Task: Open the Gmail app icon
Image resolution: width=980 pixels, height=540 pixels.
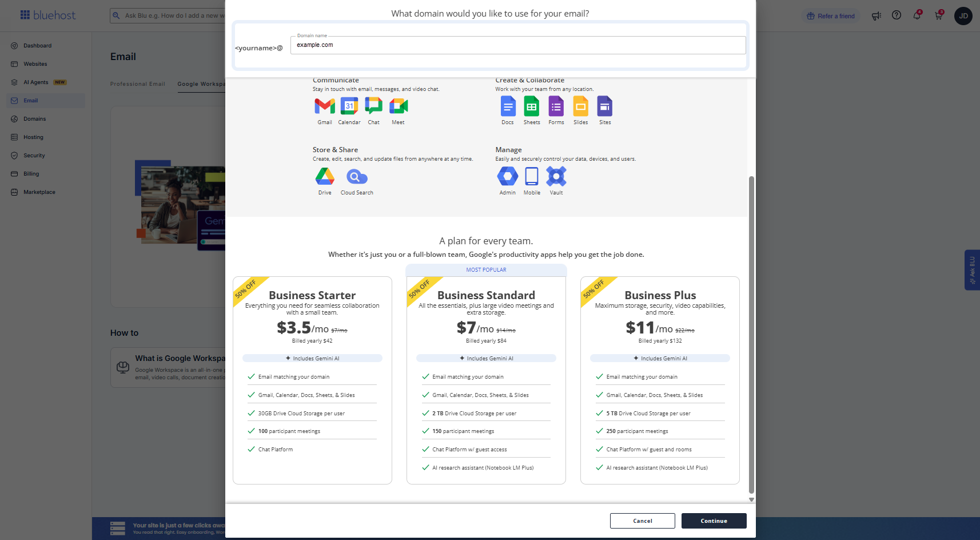Action: pyautogui.click(x=325, y=106)
